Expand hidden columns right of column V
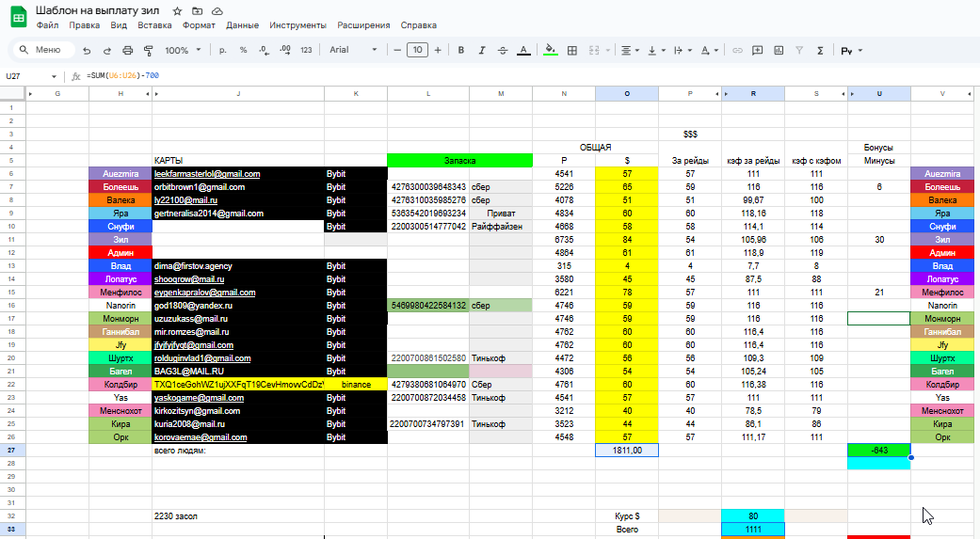Image resolution: width=980 pixels, height=539 pixels. click(970, 94)
